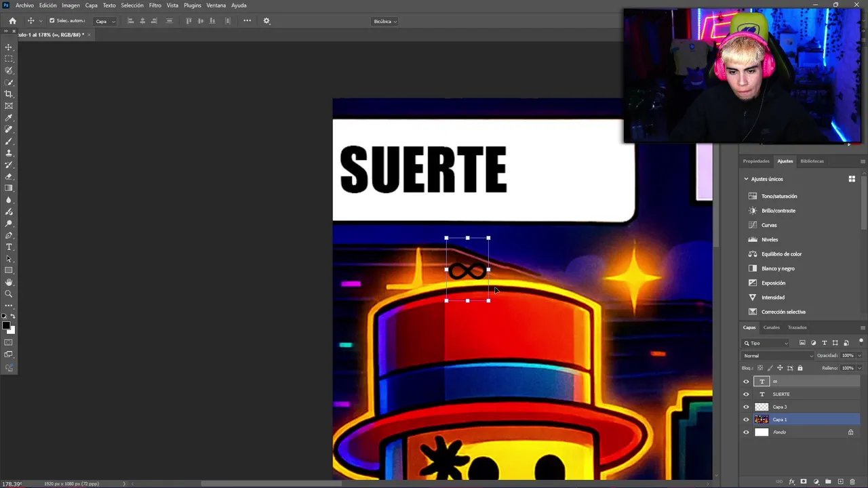868x488 pixels.
Task: Open the Relleno dropdown arrow
Action: click(x=859, y=368)
